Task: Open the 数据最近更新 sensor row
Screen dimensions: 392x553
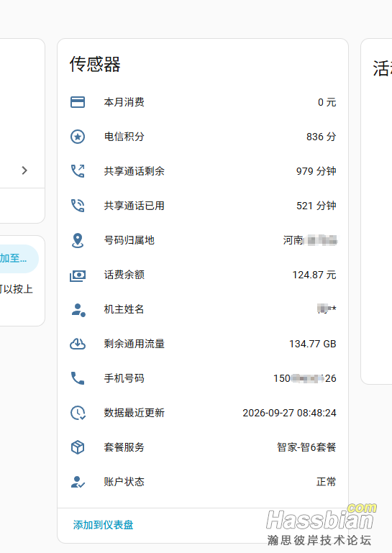Action: (203, 413)
